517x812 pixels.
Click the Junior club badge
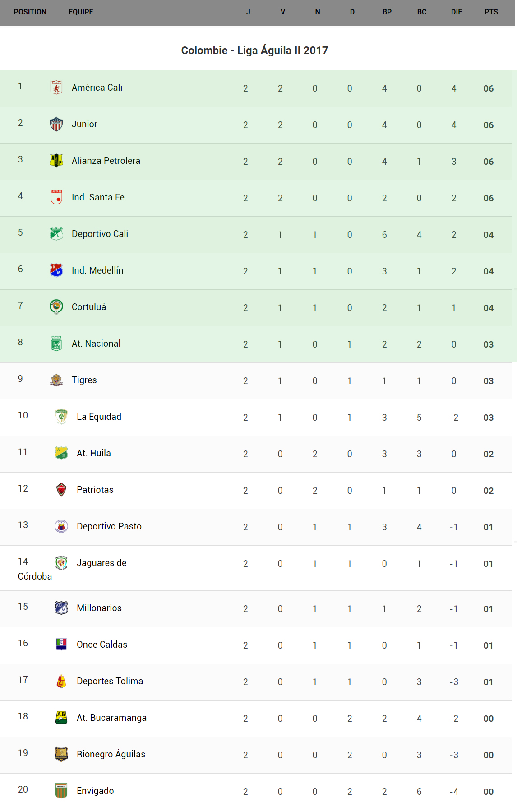[56, 124]
